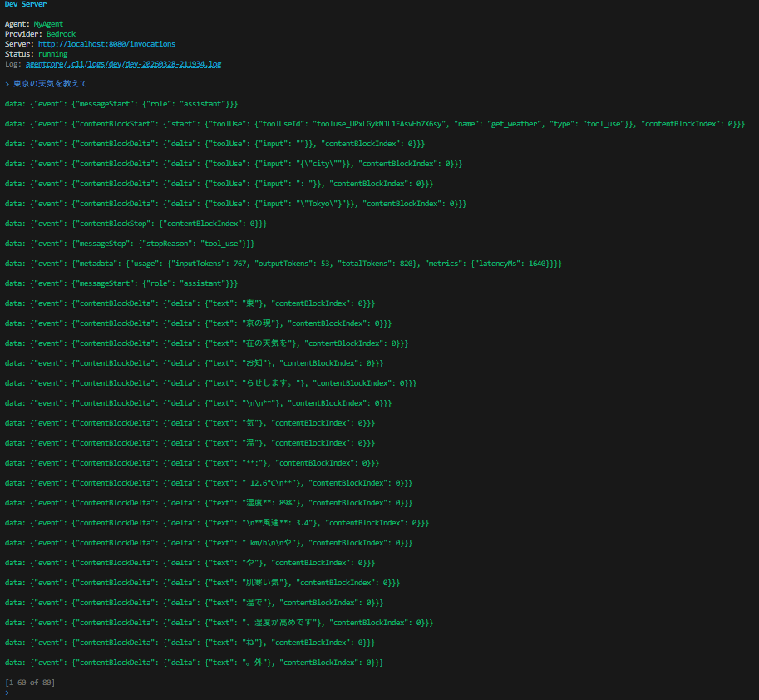Click the messageStop tool_use stopReason line

[130, 244]
